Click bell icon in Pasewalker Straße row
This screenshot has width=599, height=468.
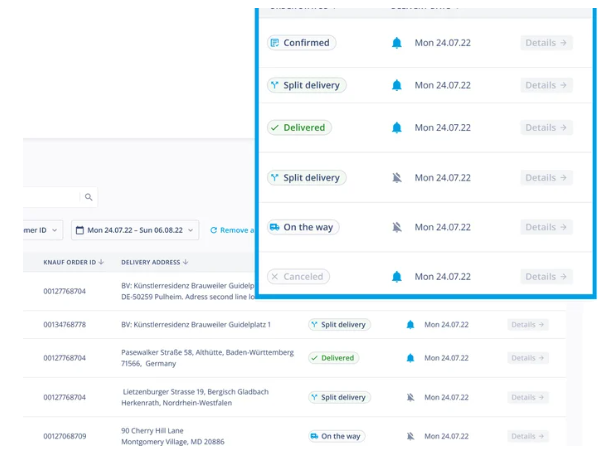tap(410, 358)
